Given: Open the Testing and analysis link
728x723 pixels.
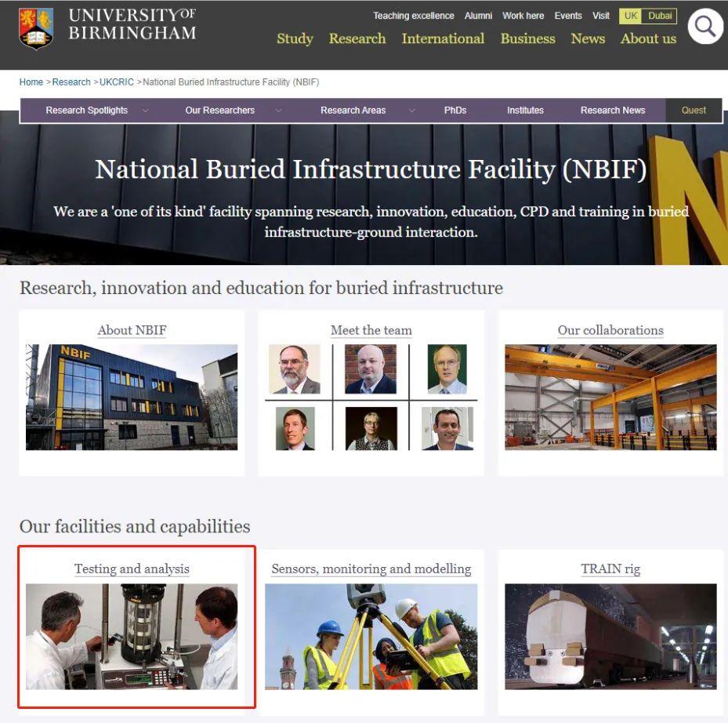Looking at the screenshot, I should (x=132, y=569).
